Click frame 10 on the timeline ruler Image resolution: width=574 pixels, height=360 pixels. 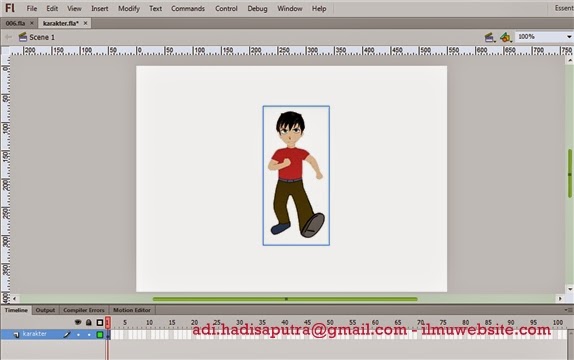click(149, 322)
